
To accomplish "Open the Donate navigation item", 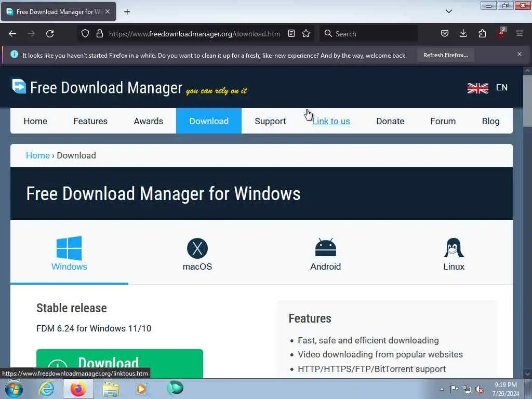I will (x=390, y=121).
